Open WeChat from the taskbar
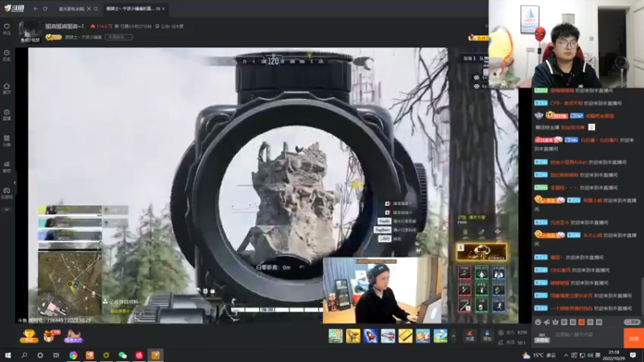 pyautogui.click(x=122, y=355)
